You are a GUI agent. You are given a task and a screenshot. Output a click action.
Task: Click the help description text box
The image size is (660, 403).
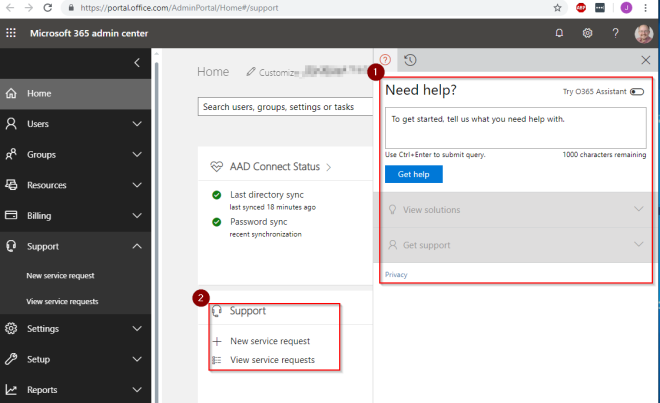click(516, 128)
